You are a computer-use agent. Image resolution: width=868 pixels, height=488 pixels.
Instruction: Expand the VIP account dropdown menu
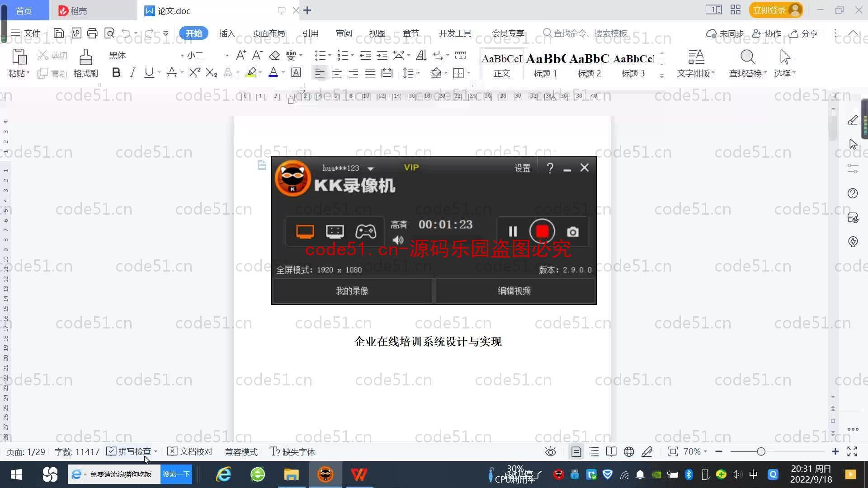pyautogui.click(x=370, y=168)
